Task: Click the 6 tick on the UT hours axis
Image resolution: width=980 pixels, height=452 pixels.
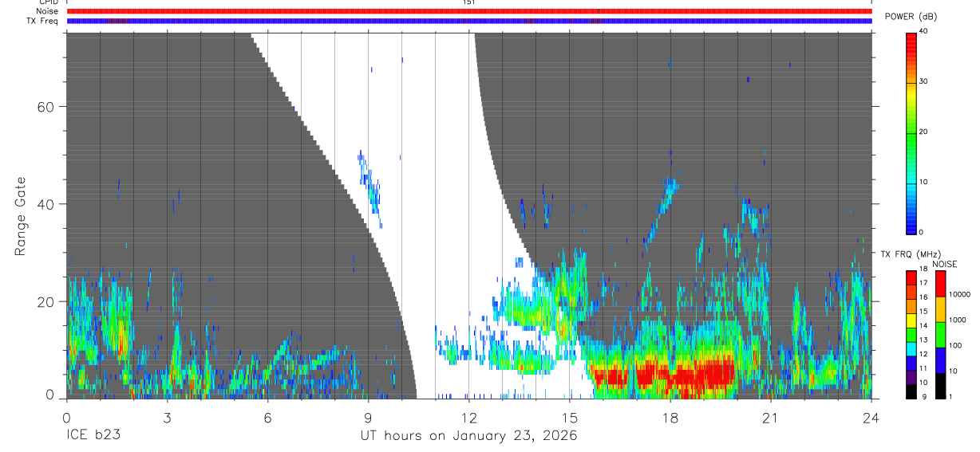Action: (x=267, y=416)
